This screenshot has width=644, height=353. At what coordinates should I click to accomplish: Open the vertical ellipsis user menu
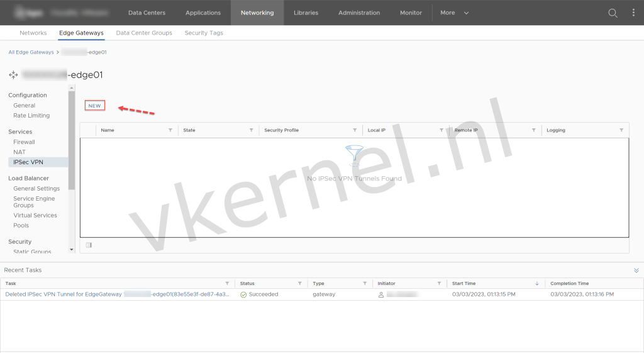pyautogui.click(x=633, y=13)
